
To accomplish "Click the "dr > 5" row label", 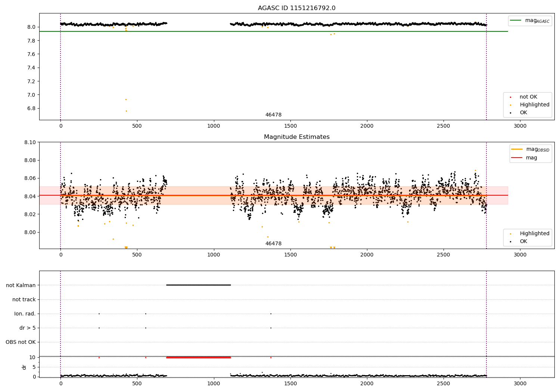I will [x=28, y=328].
